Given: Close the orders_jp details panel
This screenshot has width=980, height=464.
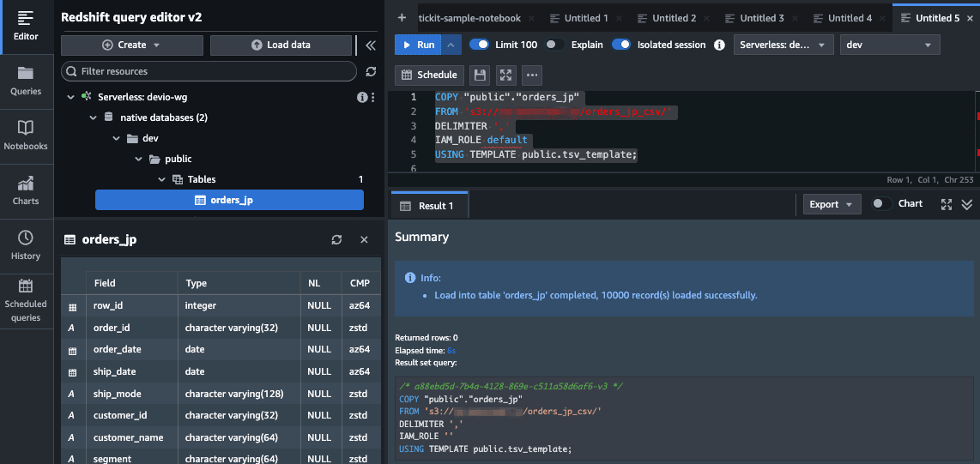Looking at the screenshot, I should pos(365,240).
